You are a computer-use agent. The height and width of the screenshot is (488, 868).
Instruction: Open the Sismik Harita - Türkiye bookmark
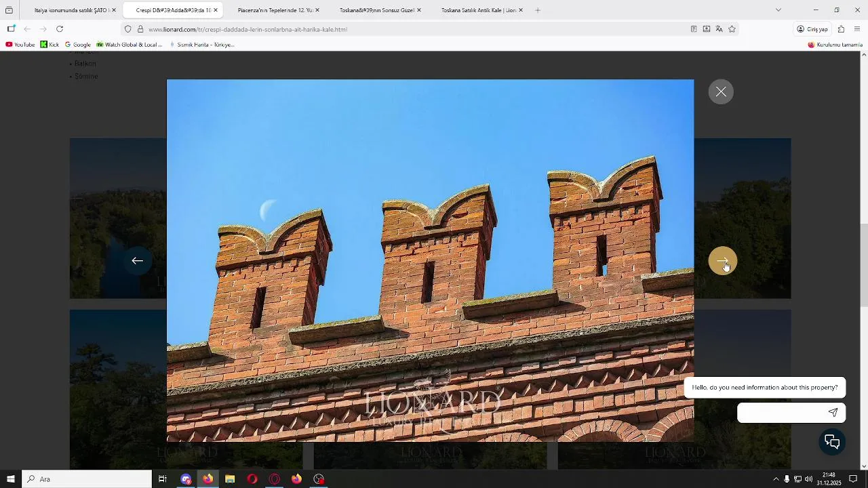(x=201, y=45)
